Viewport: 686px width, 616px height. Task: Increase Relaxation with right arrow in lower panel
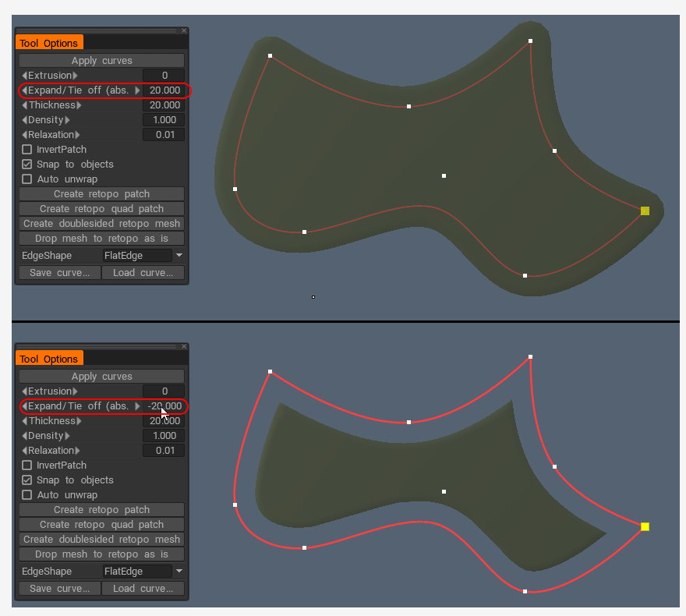click(77, 451)
